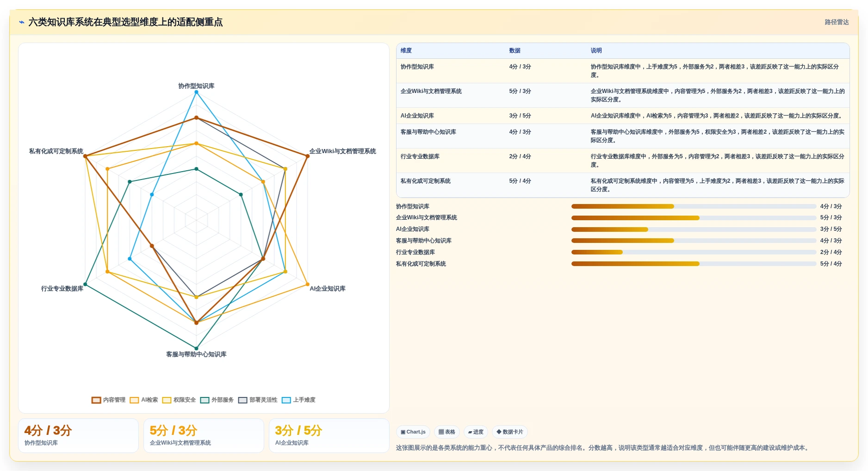Select the 客服与帮助中心知识库 table row name
This screenshot has height=471, width=868.
coord(428,132)
